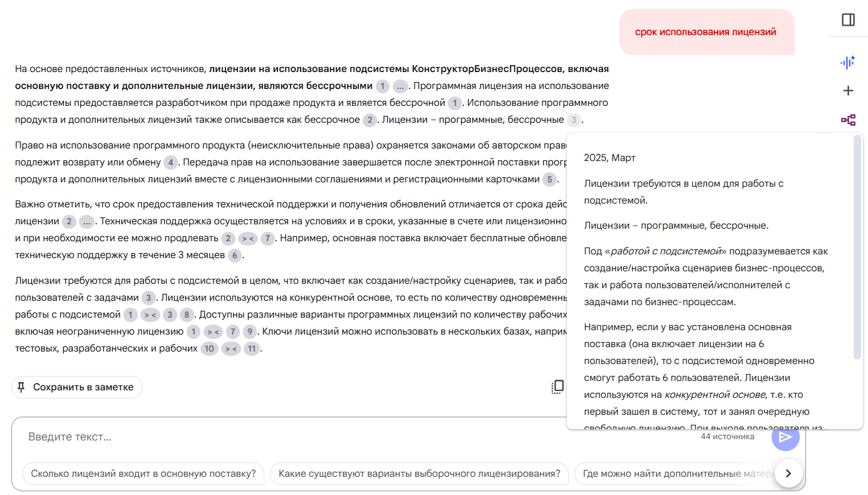Click italic 'конкурентной основе' in popup
The height and width of the screenshot is (495, 868).
coord(715,395)
